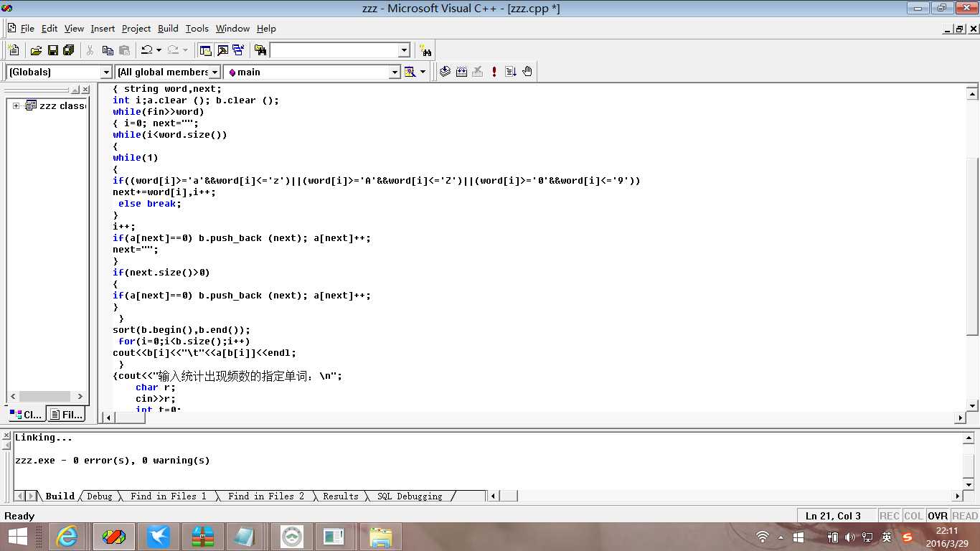This screenshot has width=980, height=551.
Task: Select the Results output tab
Action: [340, 496]
